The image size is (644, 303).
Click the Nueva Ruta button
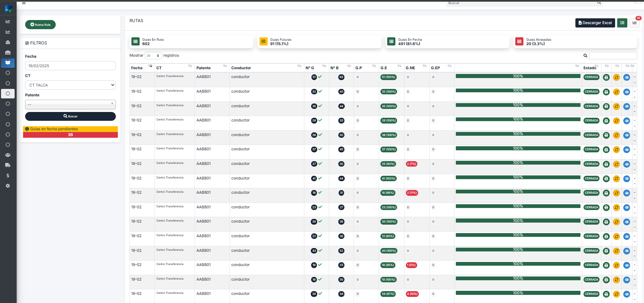coord(40,25)
